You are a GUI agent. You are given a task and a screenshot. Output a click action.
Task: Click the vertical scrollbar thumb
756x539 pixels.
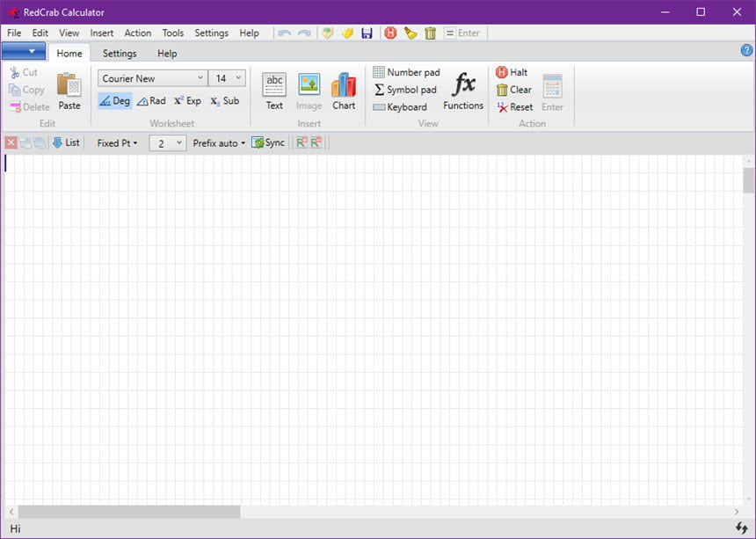point(748,180)
